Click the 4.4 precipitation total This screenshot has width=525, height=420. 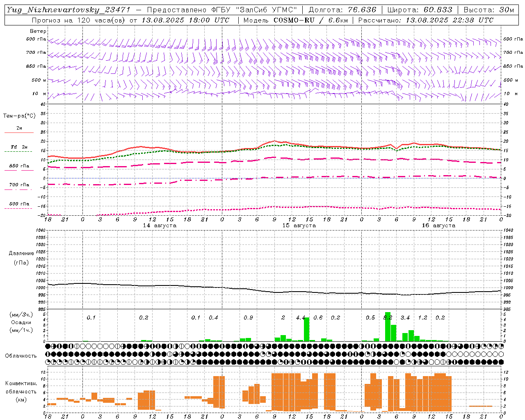pos(301,317)
